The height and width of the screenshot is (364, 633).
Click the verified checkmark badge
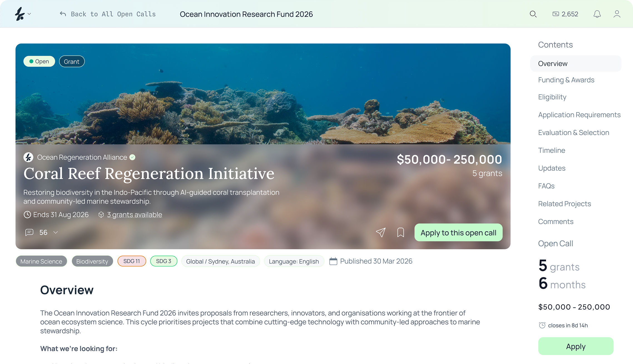point(133,157)
